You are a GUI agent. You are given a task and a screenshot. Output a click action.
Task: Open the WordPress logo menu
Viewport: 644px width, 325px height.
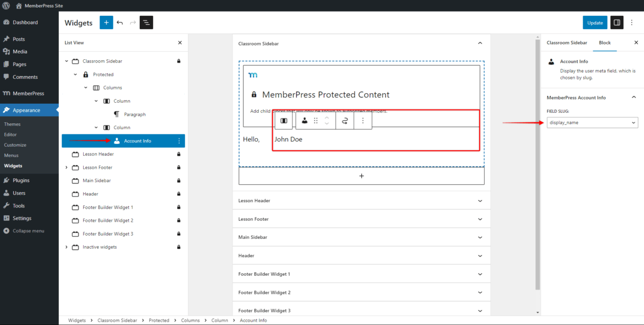point(6,5)
